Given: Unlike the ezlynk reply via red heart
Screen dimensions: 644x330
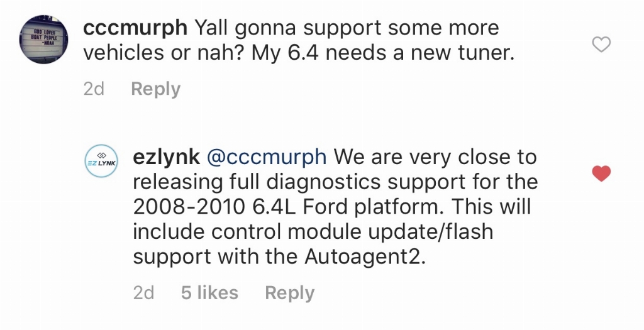Looking at the screenshot, I should (601, 173).
